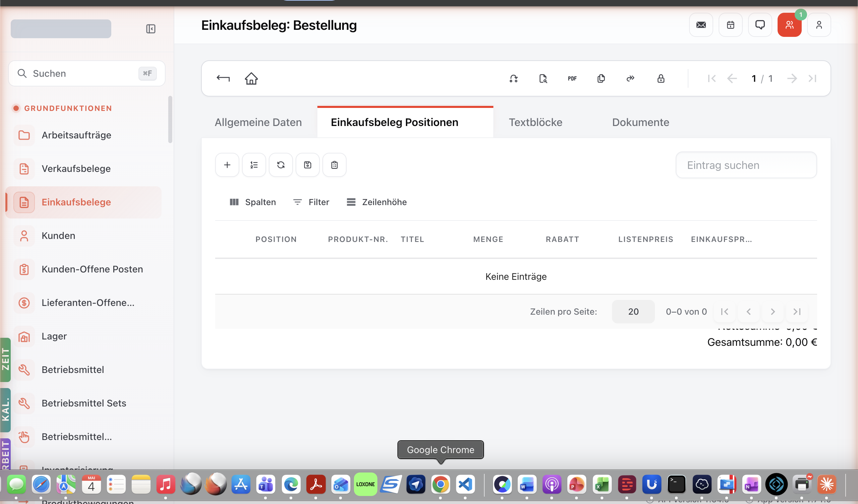Sort by the PRODUKT-NR. column header
This screenshot has width=858, height=504.
coord(358,239)
